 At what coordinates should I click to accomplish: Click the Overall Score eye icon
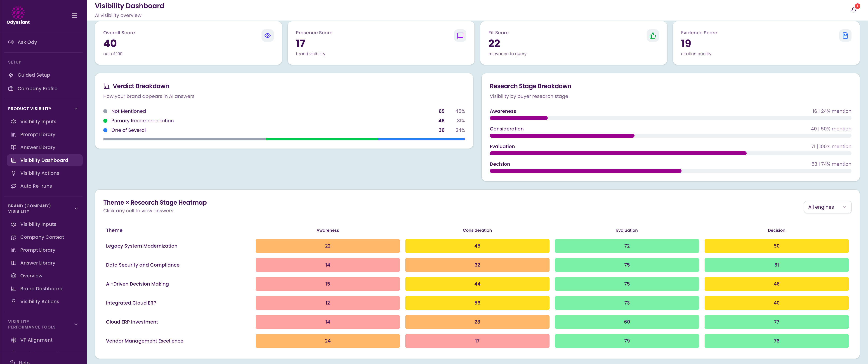[x=268, y=35]
